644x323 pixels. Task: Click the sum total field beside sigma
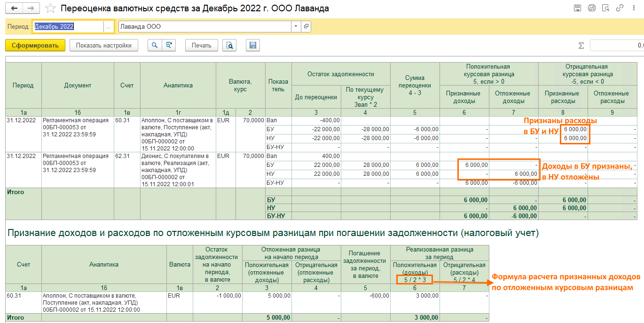617,45
